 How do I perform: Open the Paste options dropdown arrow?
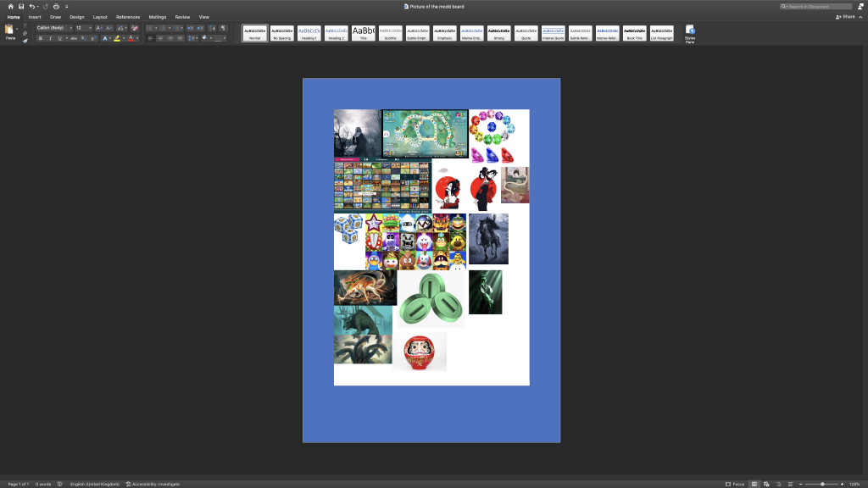17,30
